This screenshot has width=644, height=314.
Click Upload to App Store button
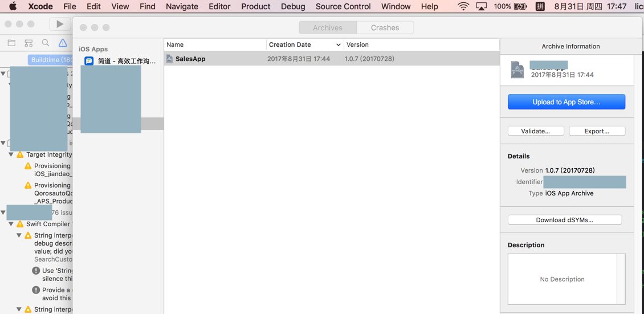tap(566, 102)
